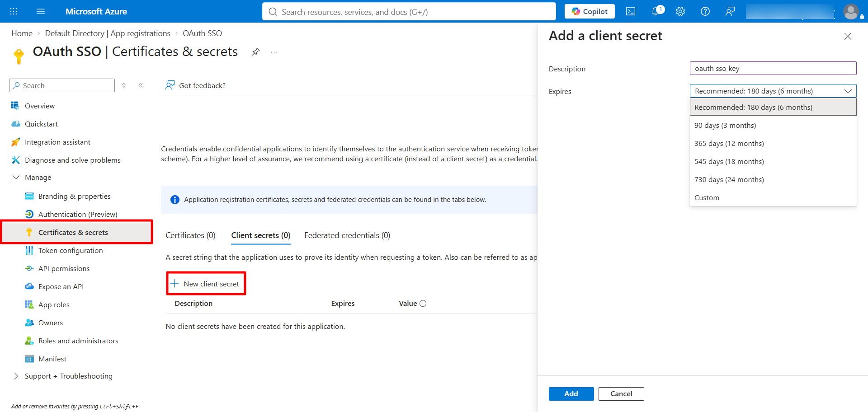
Task: Open Roles and administrators
Action: click(78, 341)
